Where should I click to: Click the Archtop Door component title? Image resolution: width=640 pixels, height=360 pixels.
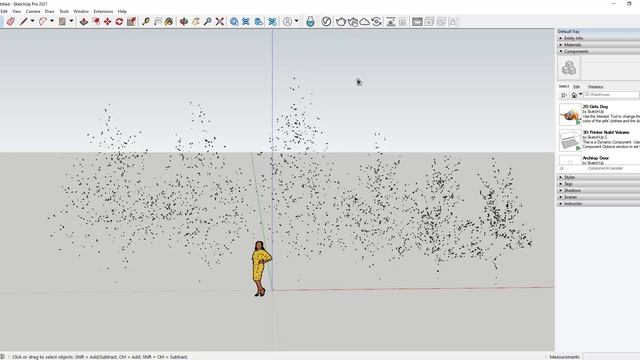pos(596,158)
